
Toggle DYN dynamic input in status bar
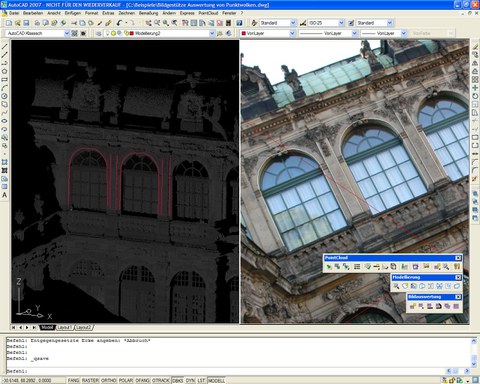point(190,380)
